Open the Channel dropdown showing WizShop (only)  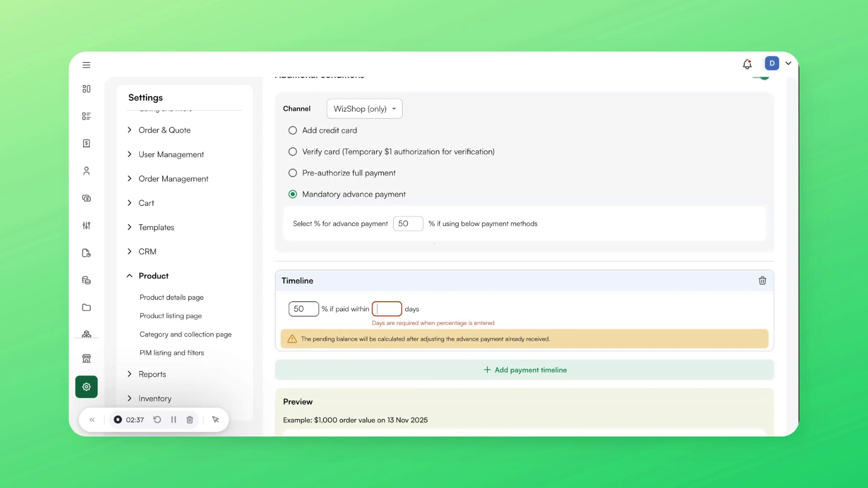click(364, 108)
